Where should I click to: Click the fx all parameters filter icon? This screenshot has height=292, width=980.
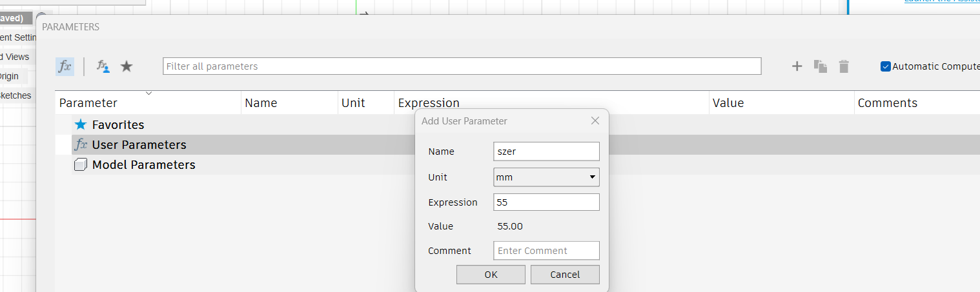click(65, 66)
